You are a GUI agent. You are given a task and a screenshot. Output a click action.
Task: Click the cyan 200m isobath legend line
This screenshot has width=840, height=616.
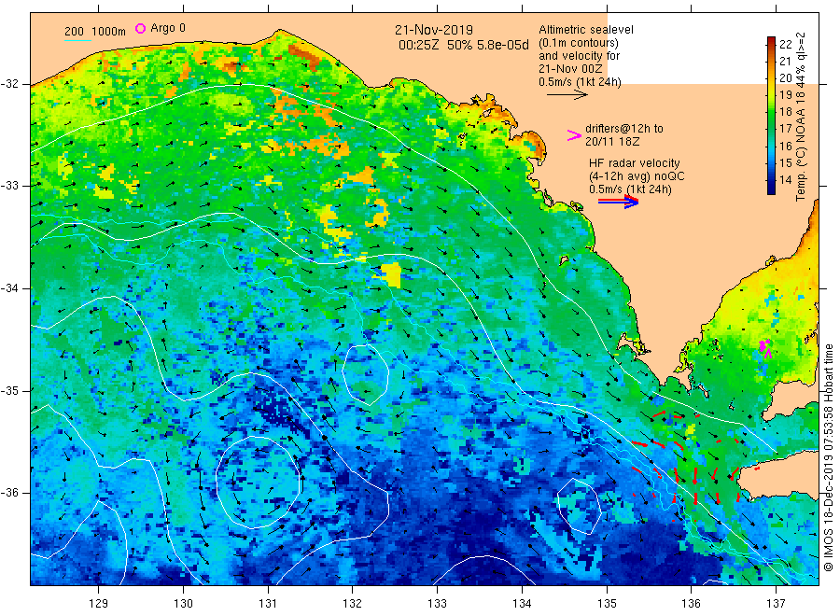[77, 40]
